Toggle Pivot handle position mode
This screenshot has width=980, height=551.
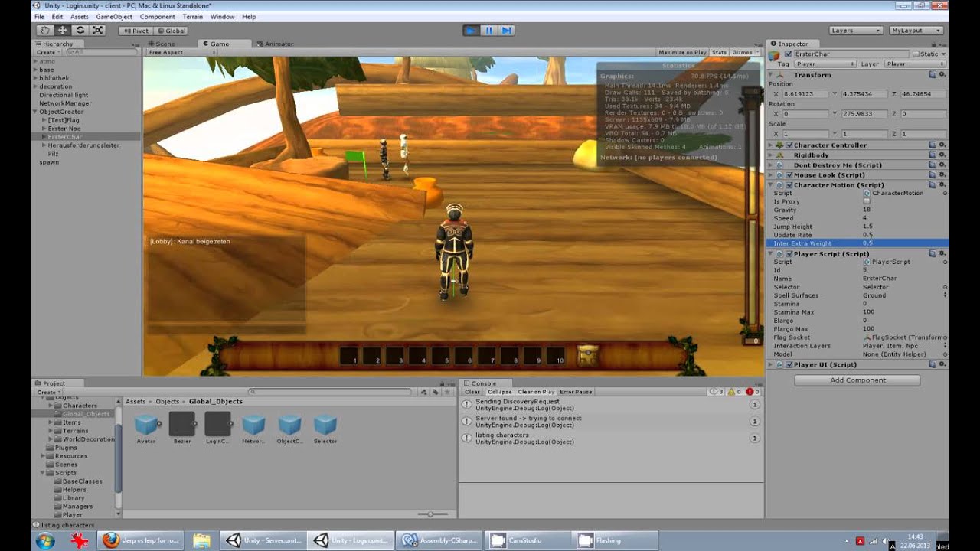click(136, 31)
